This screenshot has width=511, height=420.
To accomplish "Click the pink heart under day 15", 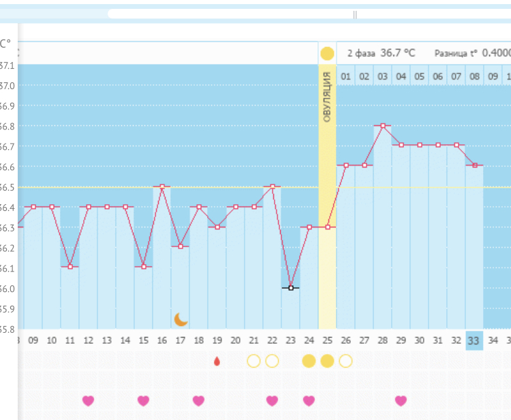I will [x=143, y=400].
